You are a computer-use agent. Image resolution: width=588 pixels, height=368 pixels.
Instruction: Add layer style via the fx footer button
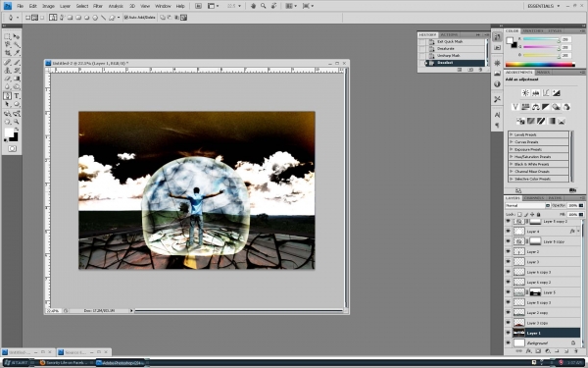tap(528, 351)
